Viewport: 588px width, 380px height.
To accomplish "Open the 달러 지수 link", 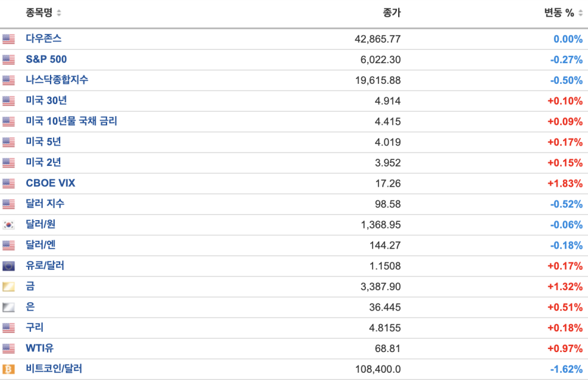I will tap(45, 204).
